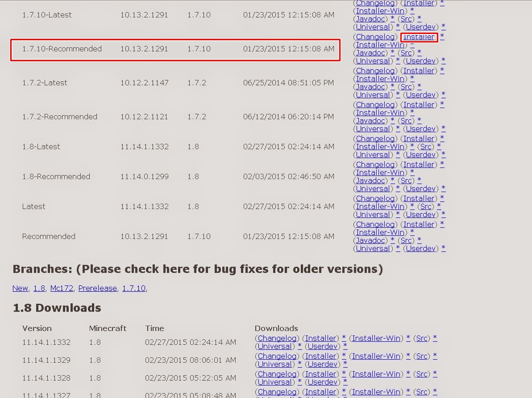Click Installer for 11.14.1.1332 in 1.8 Downloads
The width and height of the screenshot is (532, 398).
click(320, 338)
